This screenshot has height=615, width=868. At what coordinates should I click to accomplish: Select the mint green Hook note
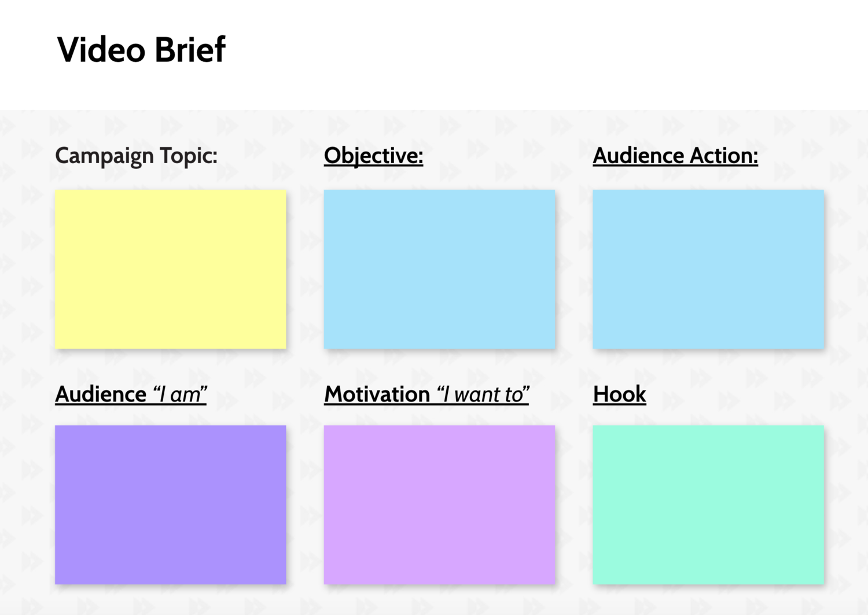click(708, 504)
